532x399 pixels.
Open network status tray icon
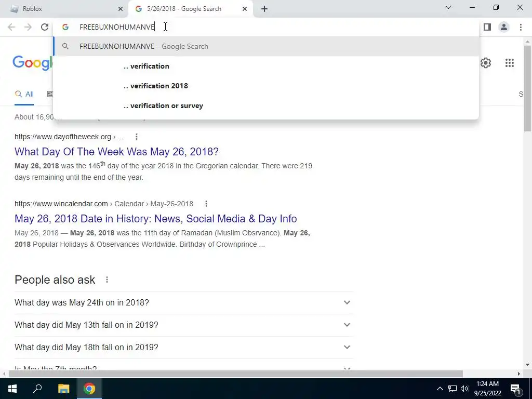[453, 389]
